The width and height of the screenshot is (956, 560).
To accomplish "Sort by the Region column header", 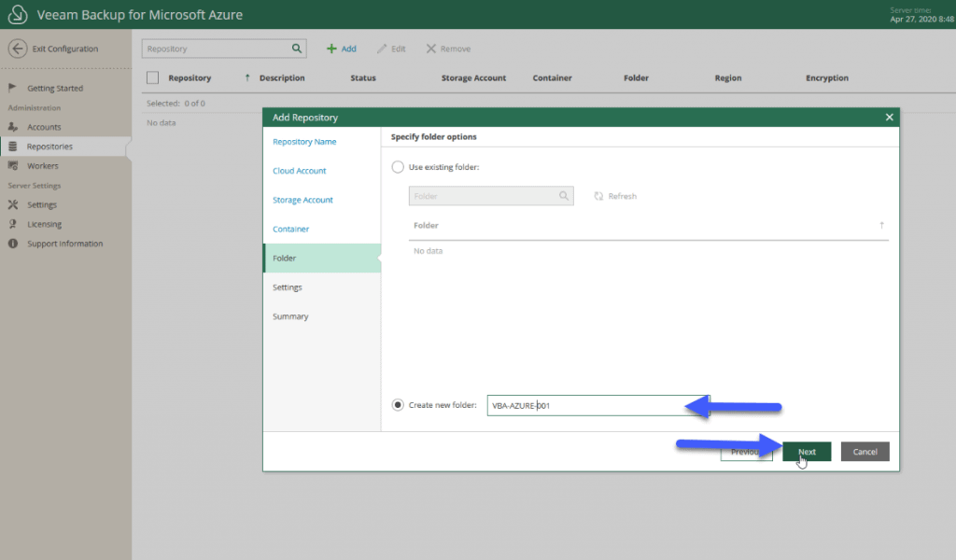I will (728, 78).
